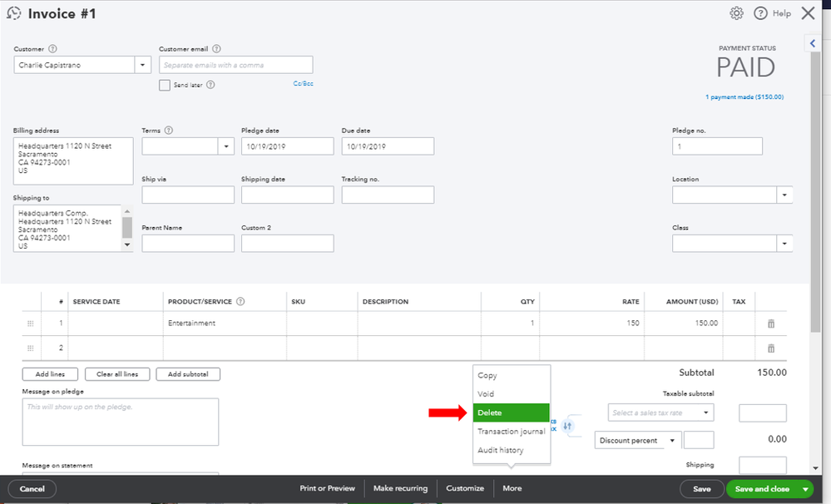Click the Parent Name field

(x=188, y=244)
